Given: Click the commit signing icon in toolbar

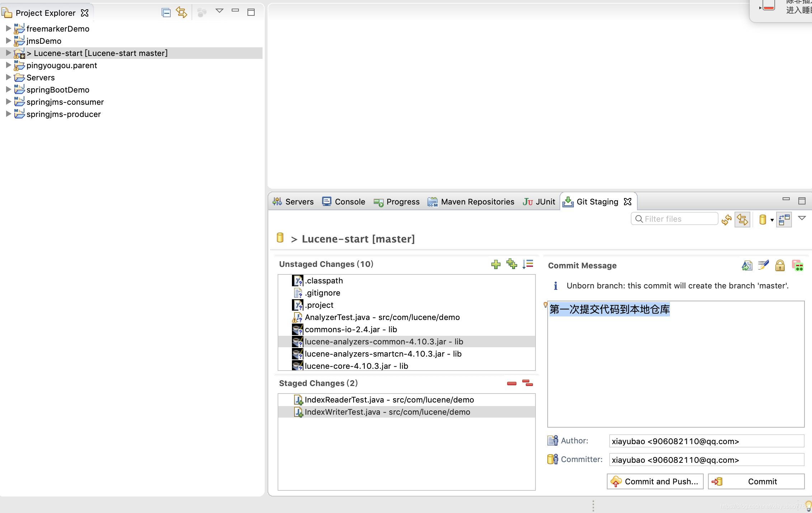Looking at the screenshot, I should pos(781,266).
